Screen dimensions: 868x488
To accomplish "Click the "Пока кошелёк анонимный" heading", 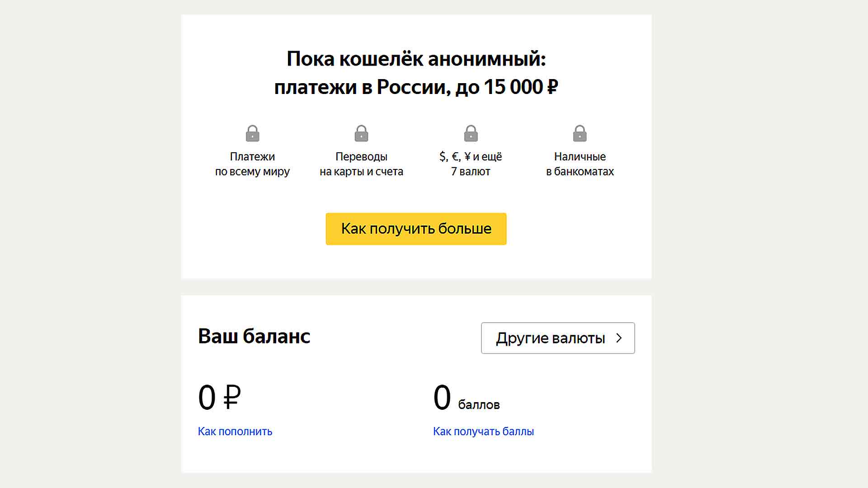I will click(416, 59).
